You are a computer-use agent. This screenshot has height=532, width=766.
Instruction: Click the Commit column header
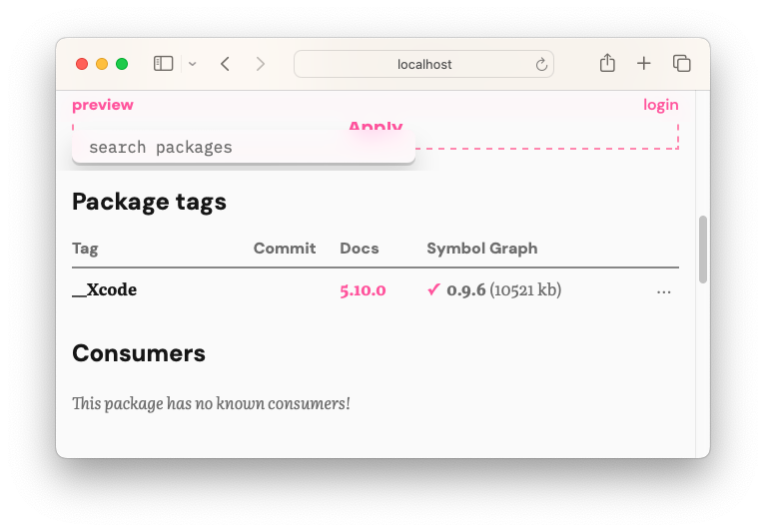coord(285,249)
